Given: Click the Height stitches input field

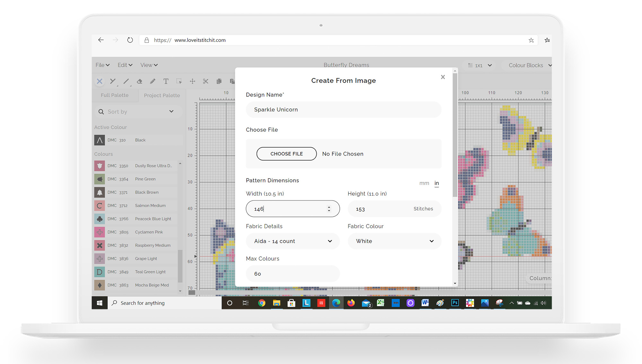Looking at the screenshot, I should tap(395, 209).
